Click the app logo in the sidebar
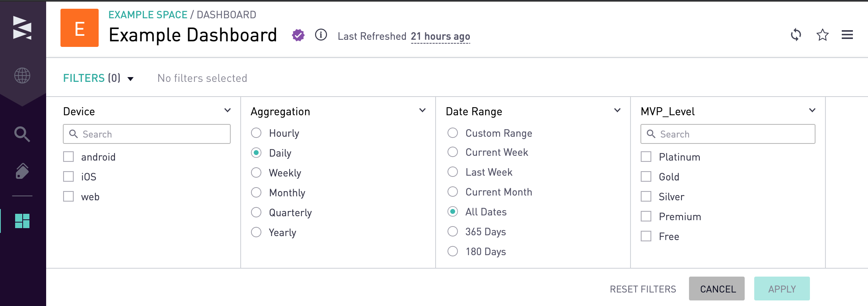 tap(22, 28)
